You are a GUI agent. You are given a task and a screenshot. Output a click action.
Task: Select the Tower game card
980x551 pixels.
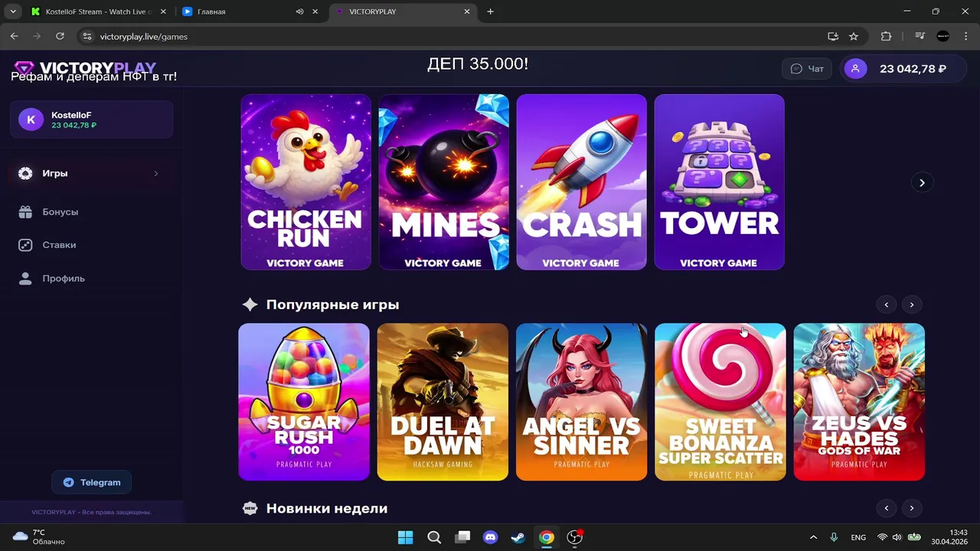coord(719,182)
